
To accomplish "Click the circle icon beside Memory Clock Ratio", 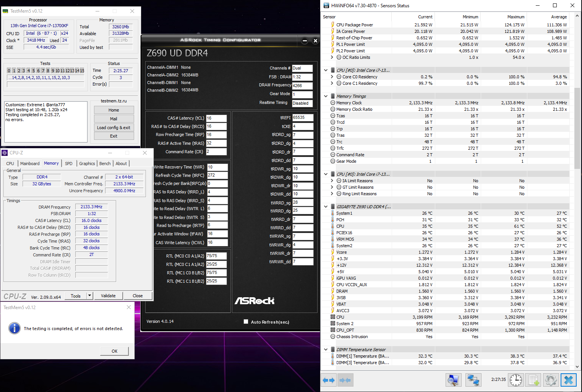I will click(x=333, y=109).
